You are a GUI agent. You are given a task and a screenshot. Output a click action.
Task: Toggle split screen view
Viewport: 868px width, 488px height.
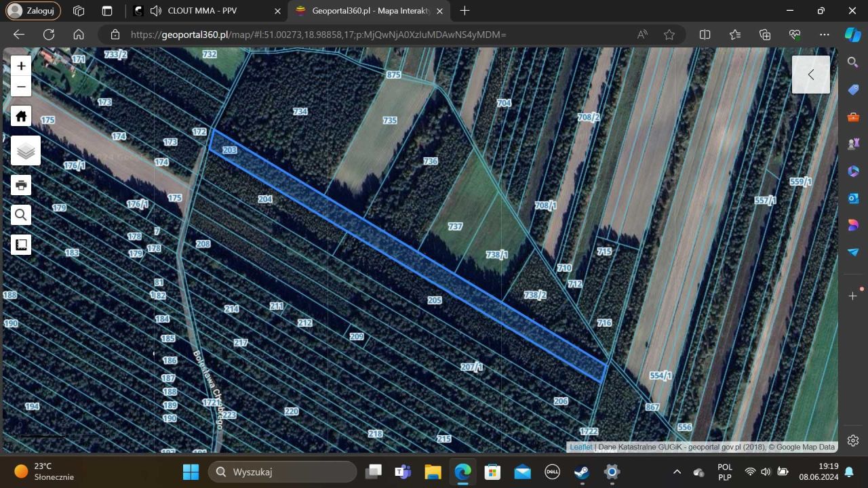click(x=705, y=35)
